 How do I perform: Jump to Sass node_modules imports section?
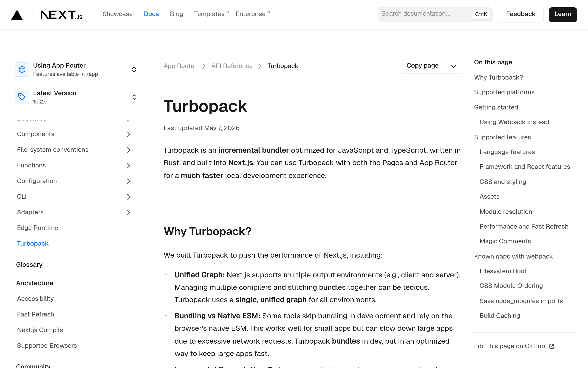[x=521, y=301]
